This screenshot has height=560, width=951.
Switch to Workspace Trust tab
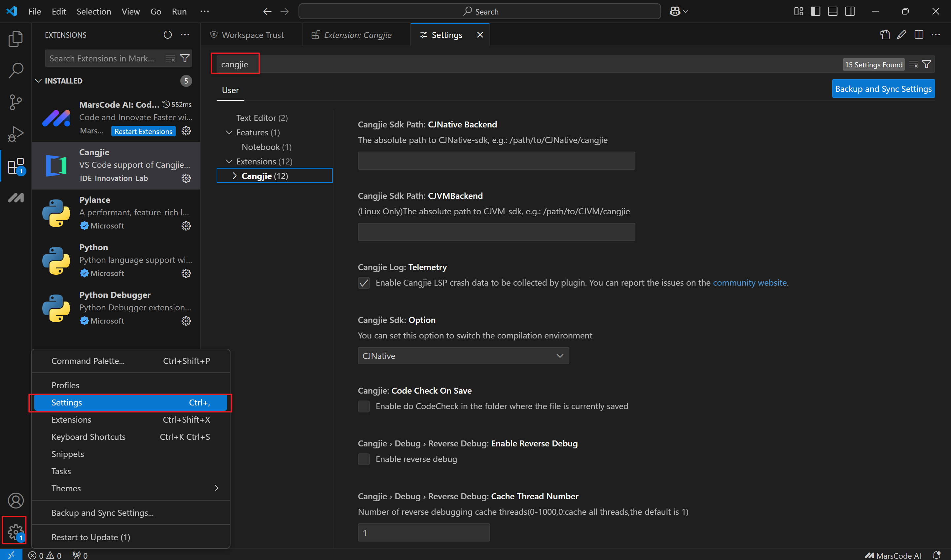click(251, 35)
